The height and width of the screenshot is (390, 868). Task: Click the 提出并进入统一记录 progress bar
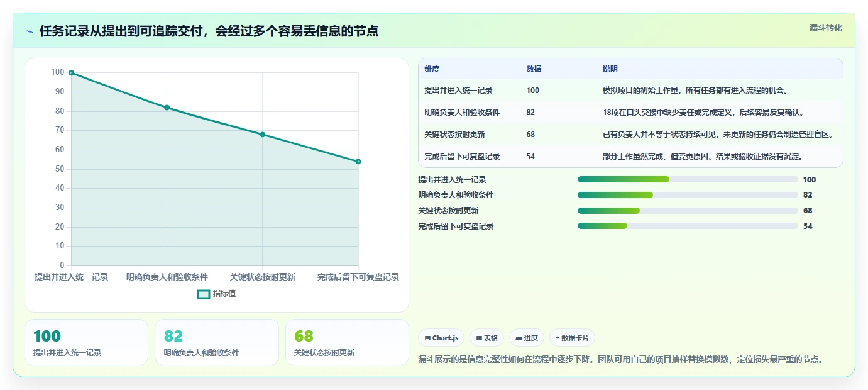(688, 180)
